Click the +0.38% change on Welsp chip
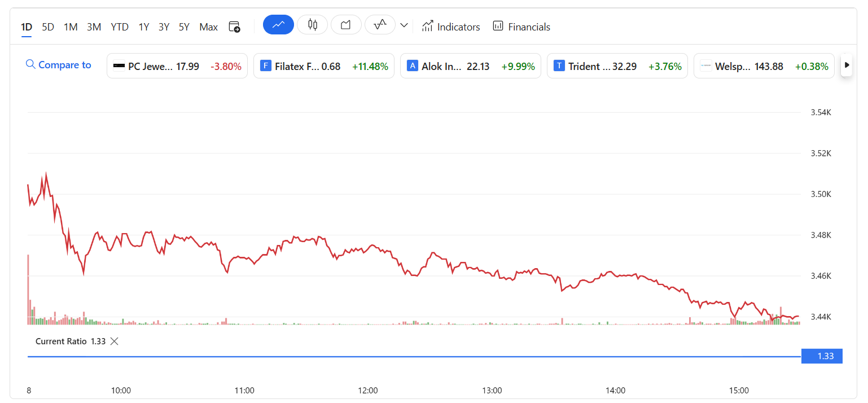The height and width of the screenshot is (403, 868). tap(812, 67)
